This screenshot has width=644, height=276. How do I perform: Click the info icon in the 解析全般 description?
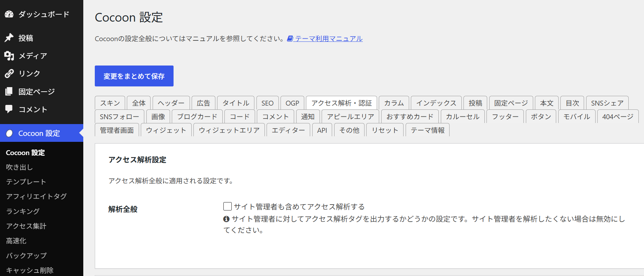(227, 219)
